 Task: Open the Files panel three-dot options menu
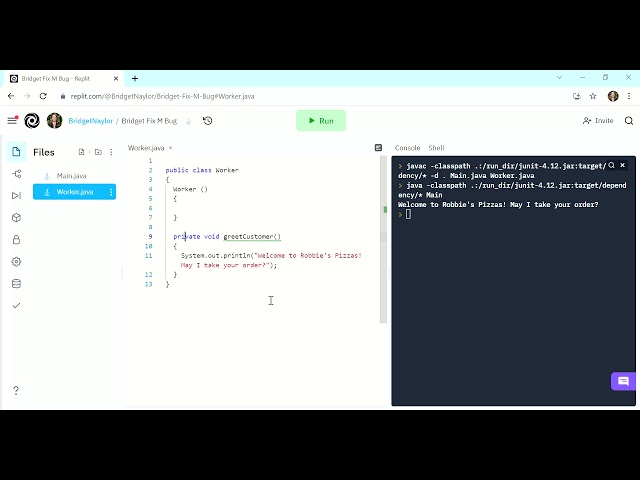pos(111,152)
